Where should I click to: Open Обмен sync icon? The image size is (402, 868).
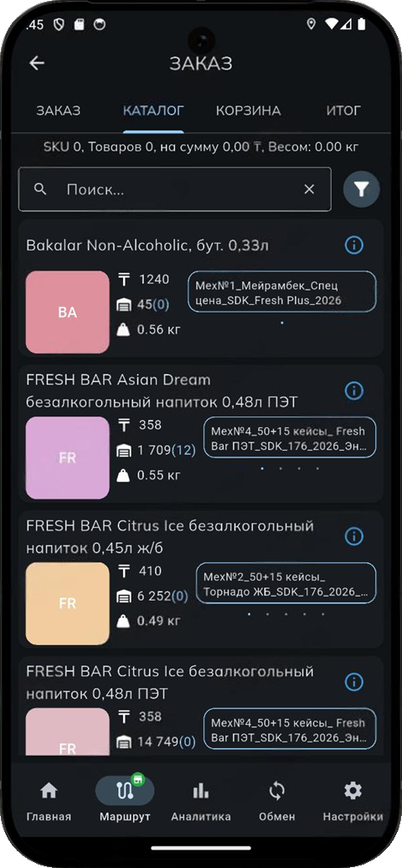[x=276, y=791]
